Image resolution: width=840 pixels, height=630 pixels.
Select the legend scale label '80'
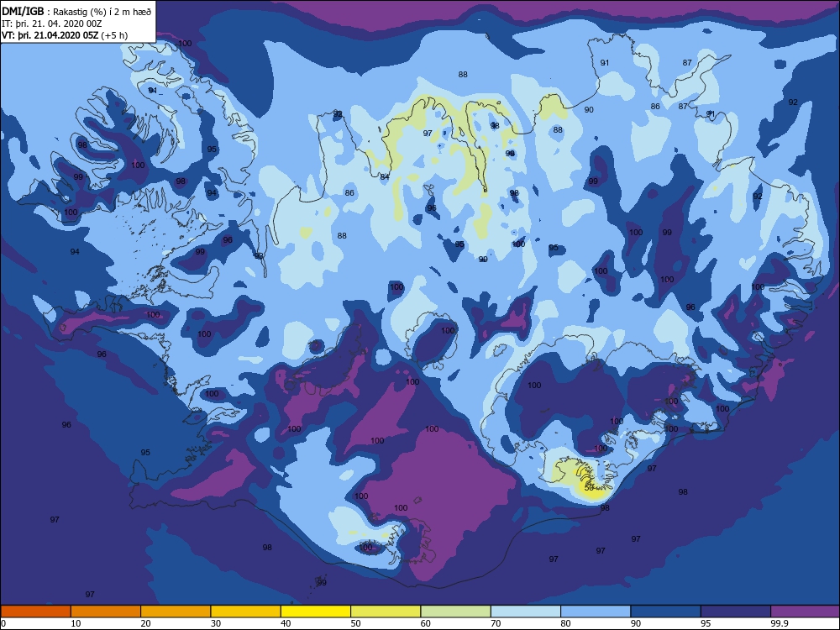pos(566,623)
